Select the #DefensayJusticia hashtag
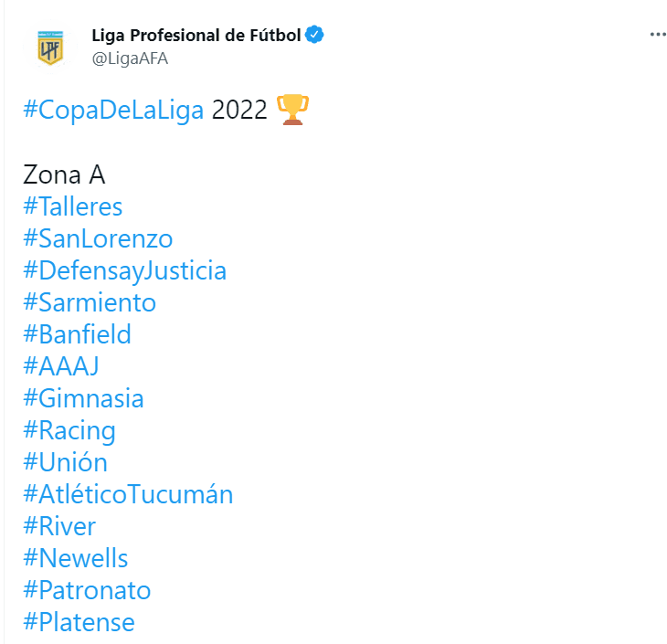667x644 pixels. click(x=124, y=270)
